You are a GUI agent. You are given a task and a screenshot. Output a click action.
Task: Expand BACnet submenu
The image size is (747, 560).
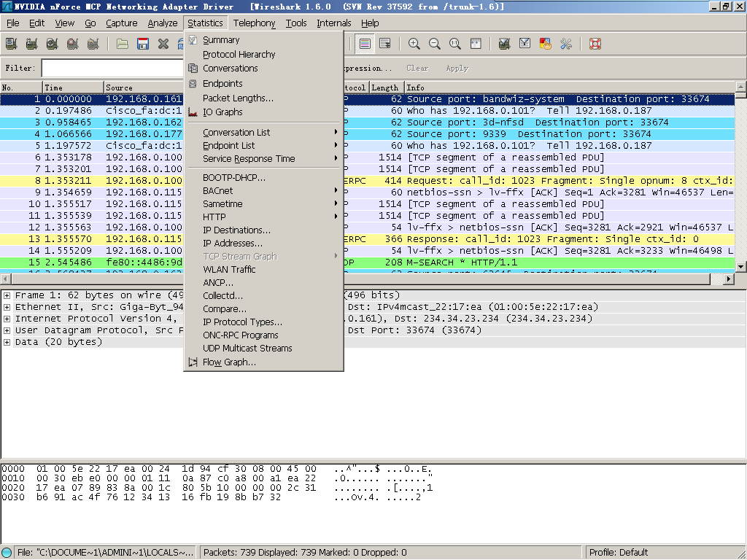(263, 190)
